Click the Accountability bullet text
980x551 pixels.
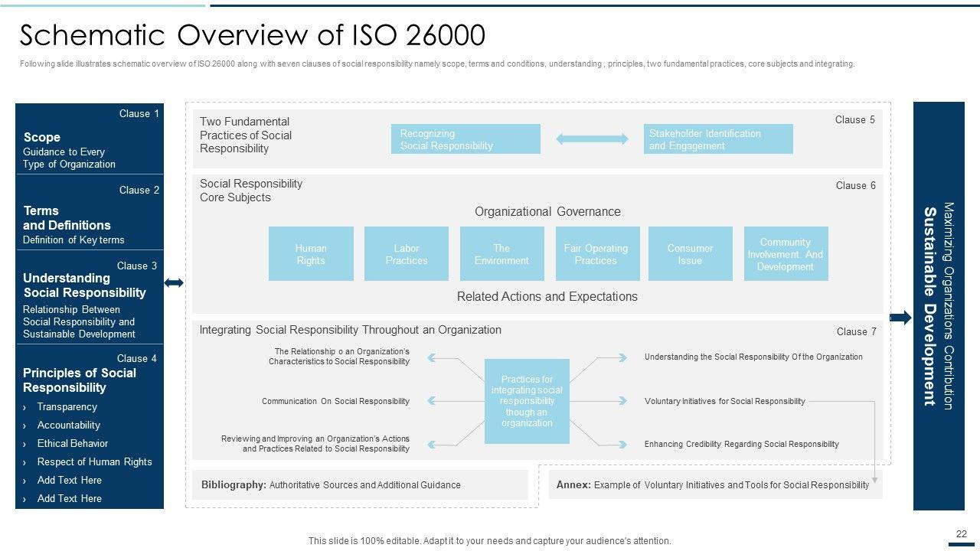coord(69,425)
